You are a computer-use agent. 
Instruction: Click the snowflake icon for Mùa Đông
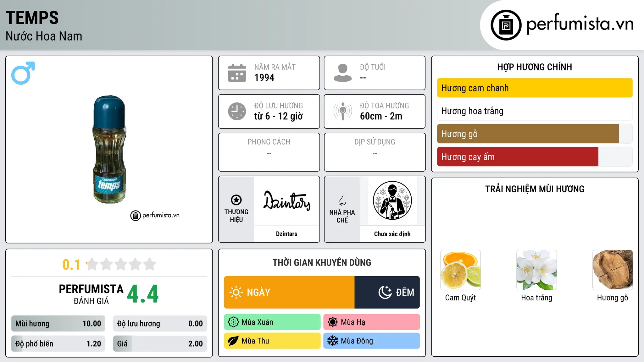point(332,341)
